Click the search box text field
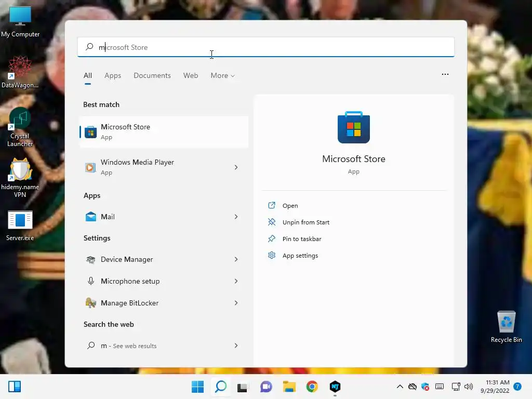 (x=265, y=47)
